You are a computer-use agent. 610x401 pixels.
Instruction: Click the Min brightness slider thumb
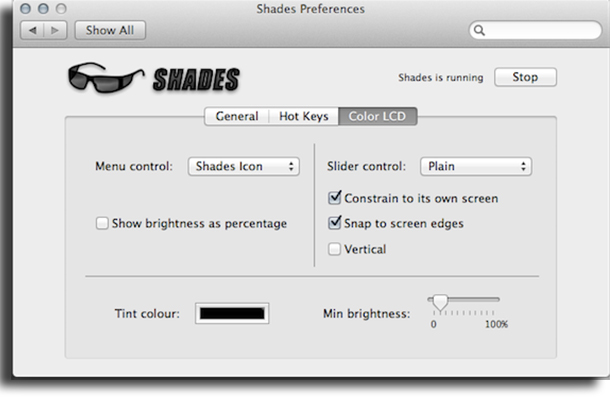coord(440,302)
